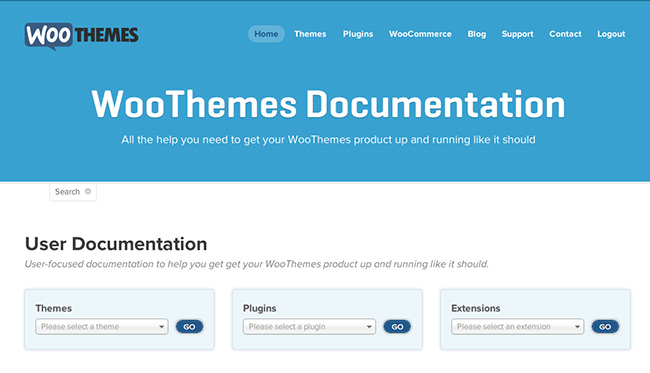
Task: Click 'All the help you need' tagline
Action: pyautogui.click(x=328, y=140)
